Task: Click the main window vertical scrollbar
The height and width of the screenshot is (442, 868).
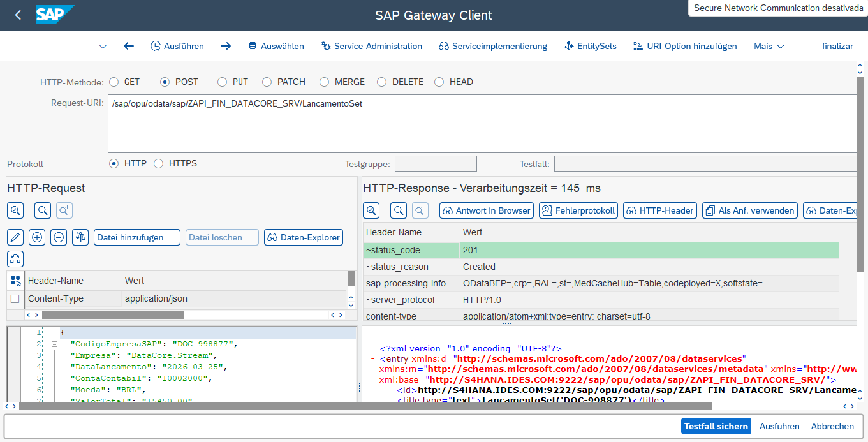Action: click(x=861, y=174)
